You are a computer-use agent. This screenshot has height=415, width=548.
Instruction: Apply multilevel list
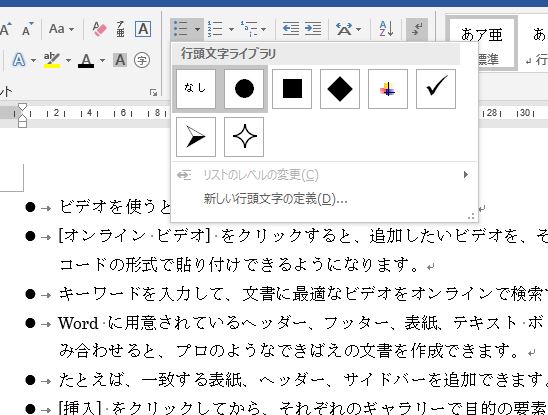(249, 29)
